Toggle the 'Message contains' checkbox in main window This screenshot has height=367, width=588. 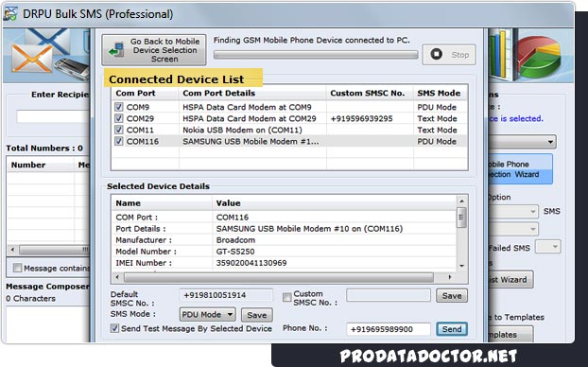(17, 268)
